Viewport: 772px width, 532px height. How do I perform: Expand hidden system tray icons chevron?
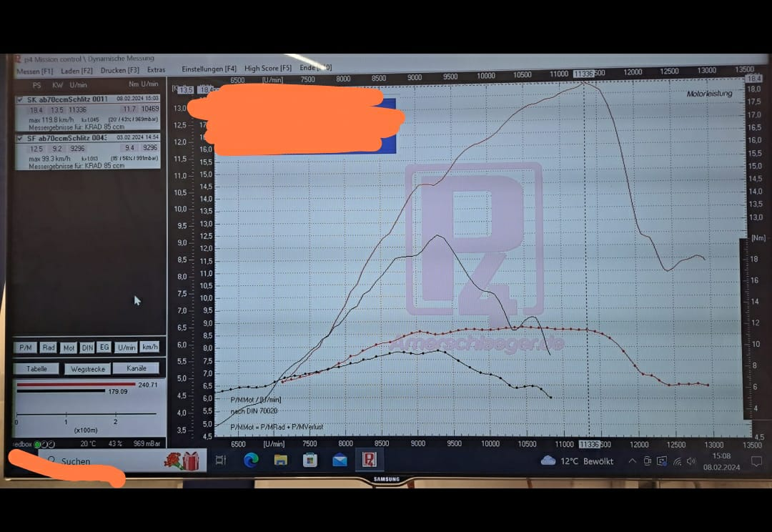pyautogui.click(x=632, y=461)
